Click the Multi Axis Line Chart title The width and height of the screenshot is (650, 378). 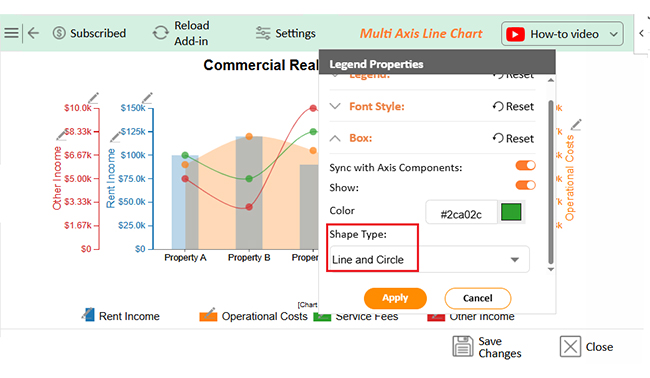click(421, 34)
